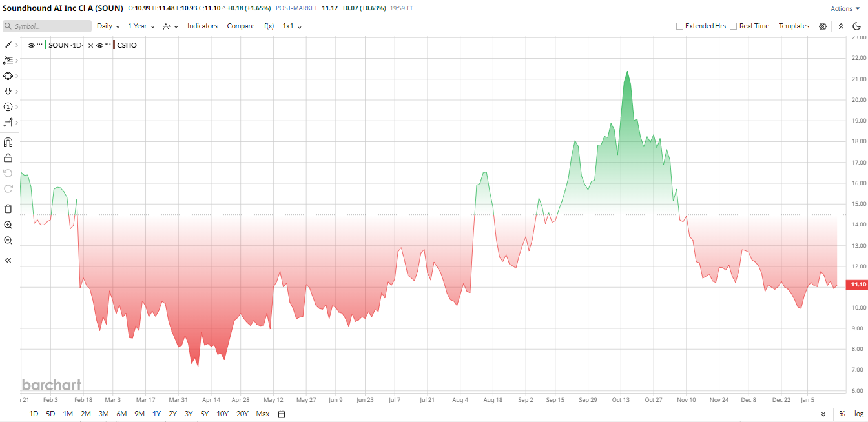This screenshot has height=422, width=868.
Task: Open the Fibonacci drawing tools icon
Action: point(8,60)
